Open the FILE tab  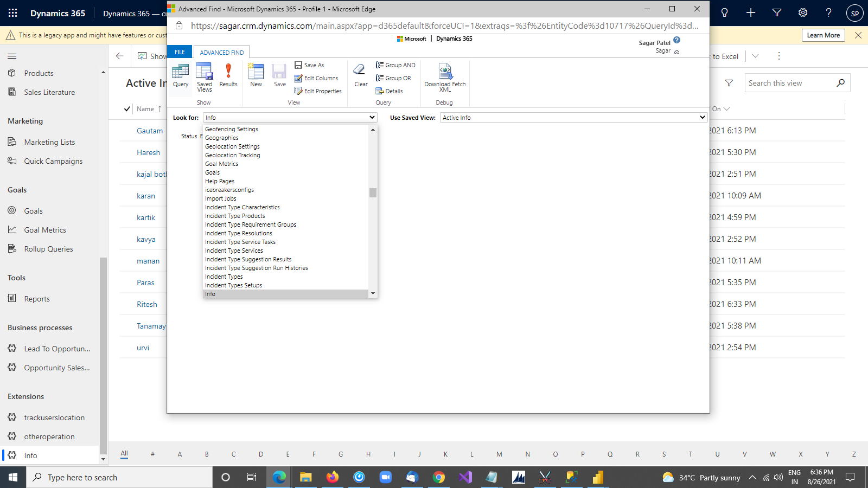coord(180,52)
